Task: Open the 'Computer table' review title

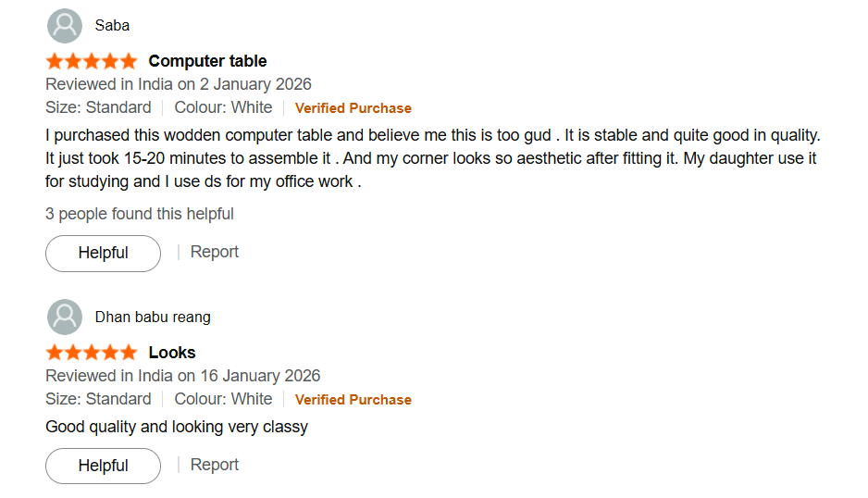Action: click(207, 61)
